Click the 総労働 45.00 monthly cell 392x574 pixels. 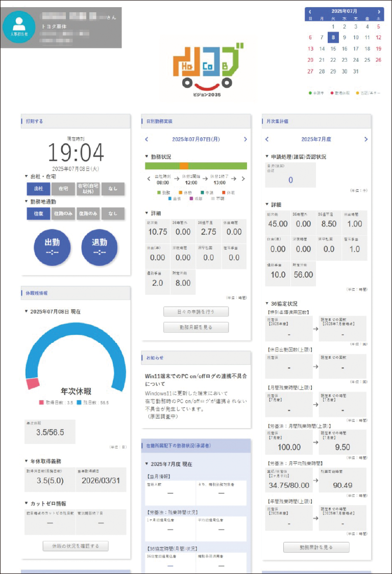278,223
